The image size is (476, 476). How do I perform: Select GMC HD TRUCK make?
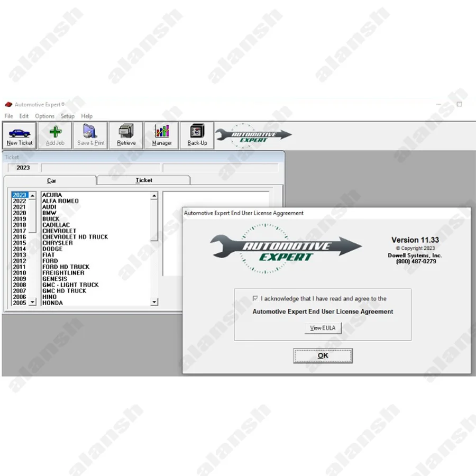coord(65,291)
